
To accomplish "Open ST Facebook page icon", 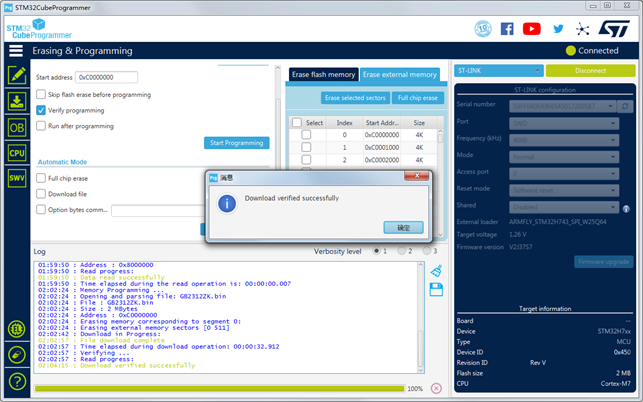I will (507, 29).
